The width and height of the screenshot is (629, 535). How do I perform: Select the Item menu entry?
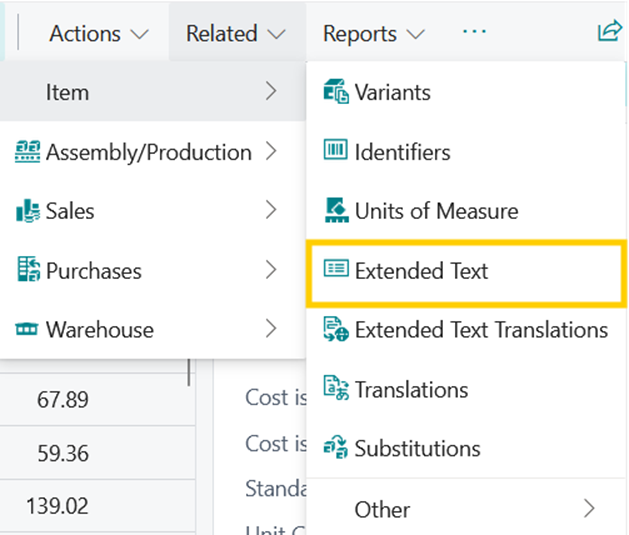pos(67,92)
